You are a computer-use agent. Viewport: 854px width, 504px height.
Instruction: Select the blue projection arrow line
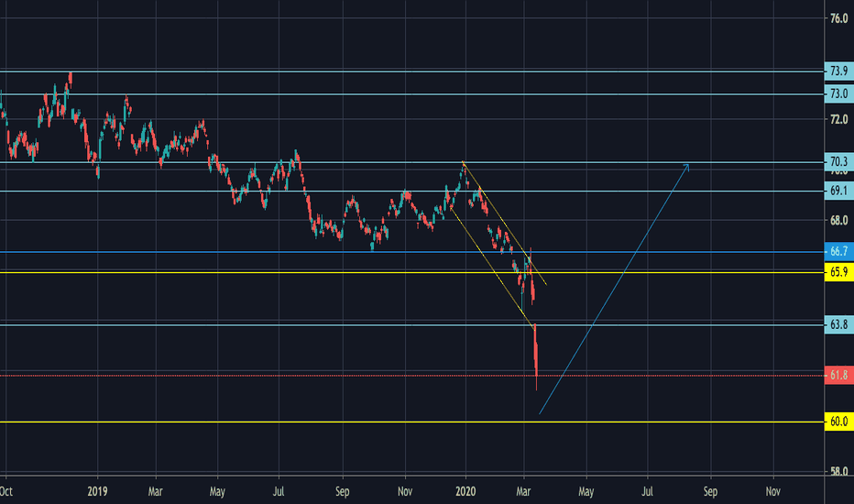[614, 289]
